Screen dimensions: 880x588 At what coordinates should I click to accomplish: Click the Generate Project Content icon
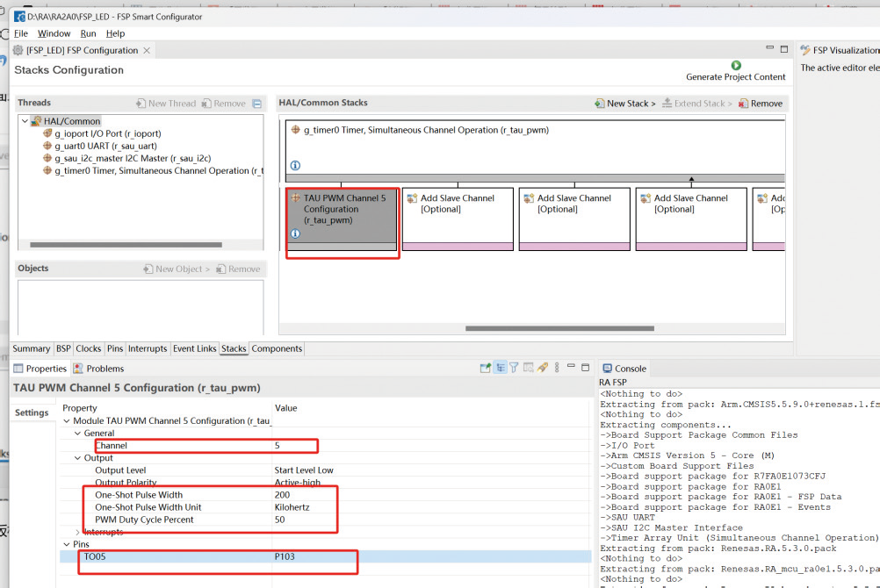(x=736, y=66)
